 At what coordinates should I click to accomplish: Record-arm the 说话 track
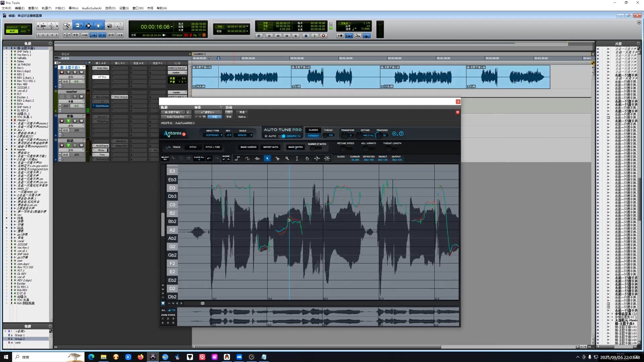point(62,145)
